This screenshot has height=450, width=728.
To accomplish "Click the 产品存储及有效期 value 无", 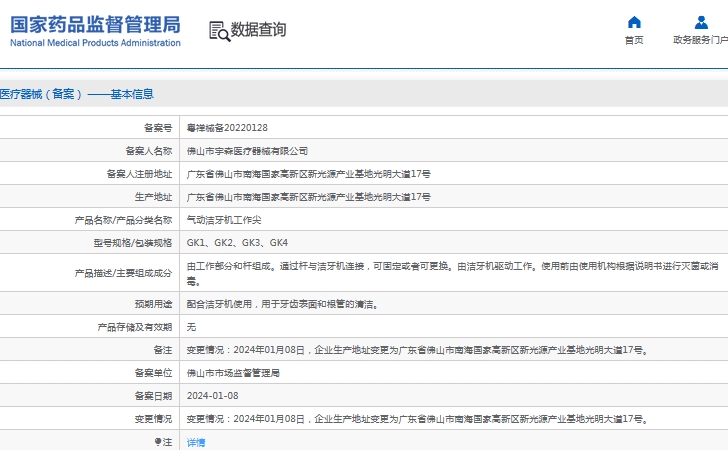I will 191,327.
